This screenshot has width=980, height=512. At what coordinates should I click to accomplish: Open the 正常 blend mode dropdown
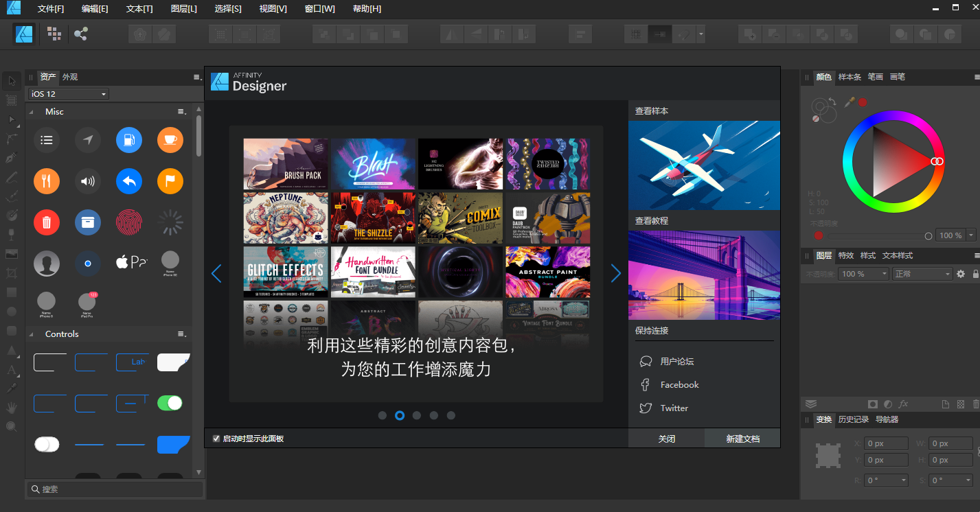coord(922,273)
